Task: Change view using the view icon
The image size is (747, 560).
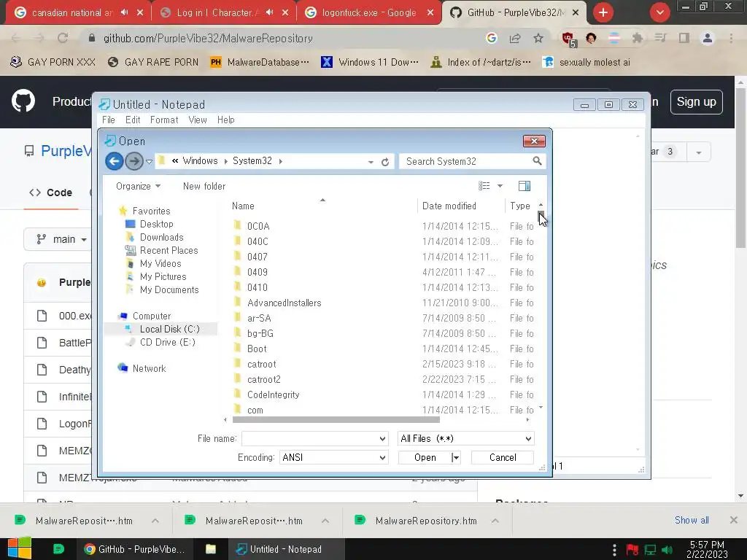Action: click(484, 186)
